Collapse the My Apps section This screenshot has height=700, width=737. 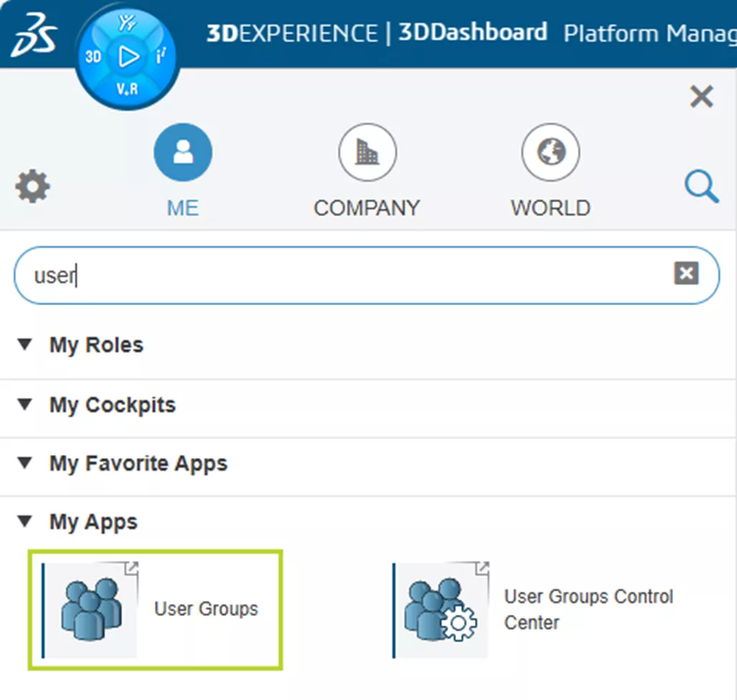25,522
